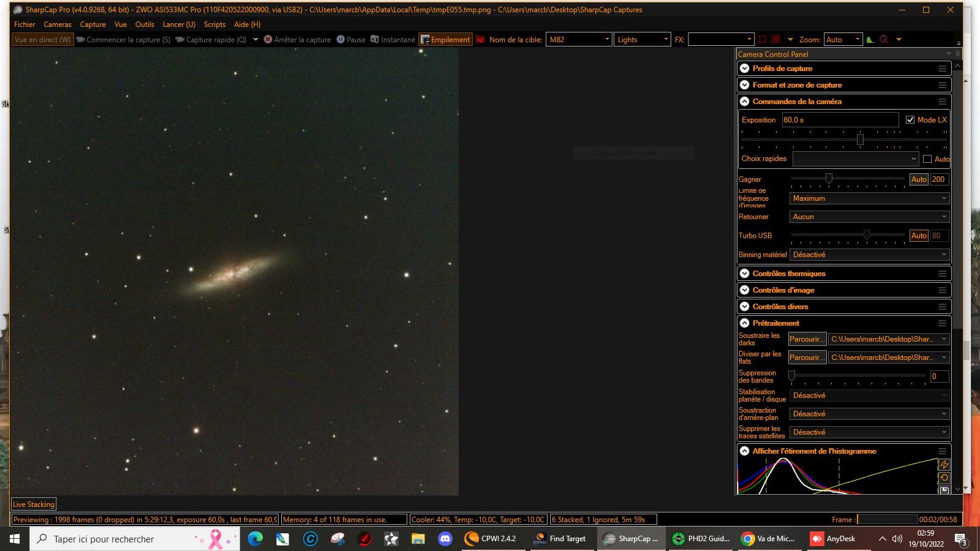The image size is (980, 551).
Task: Click Parcourir for Soustraire les darks
Action: pos(807,339)
